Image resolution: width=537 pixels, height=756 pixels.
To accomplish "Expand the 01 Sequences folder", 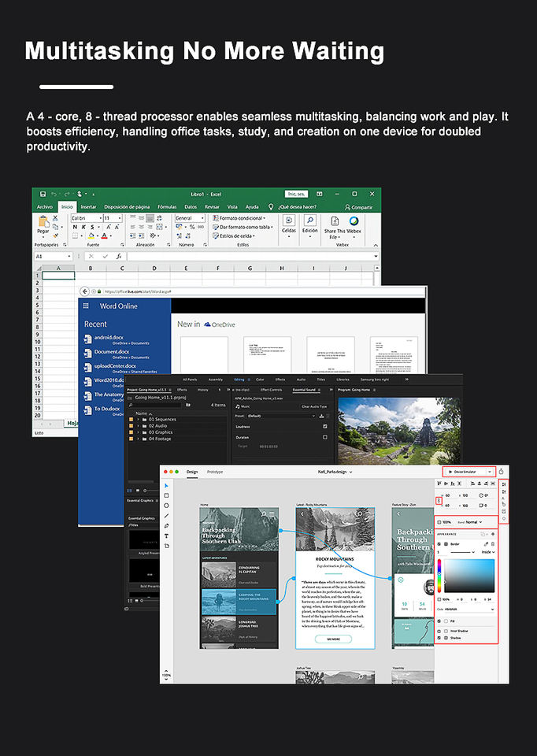I will coord(139,420).
